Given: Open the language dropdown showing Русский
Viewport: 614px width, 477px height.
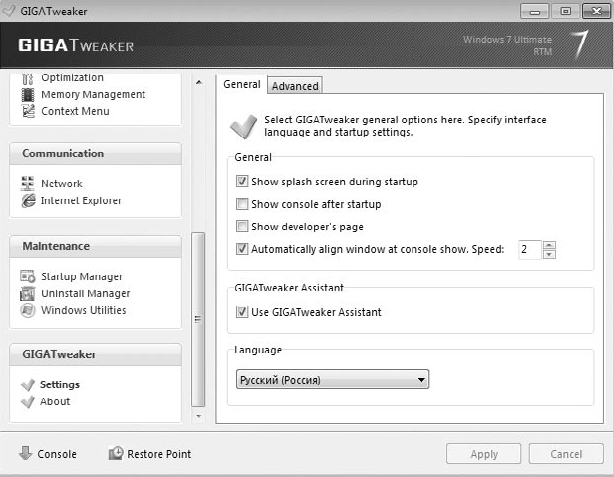Looking at the screenshot, I should coord(332,379).
